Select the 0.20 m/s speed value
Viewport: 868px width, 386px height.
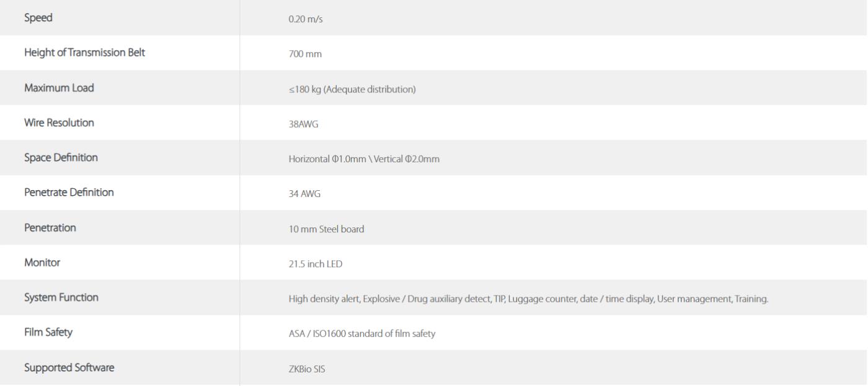(305, 19)
